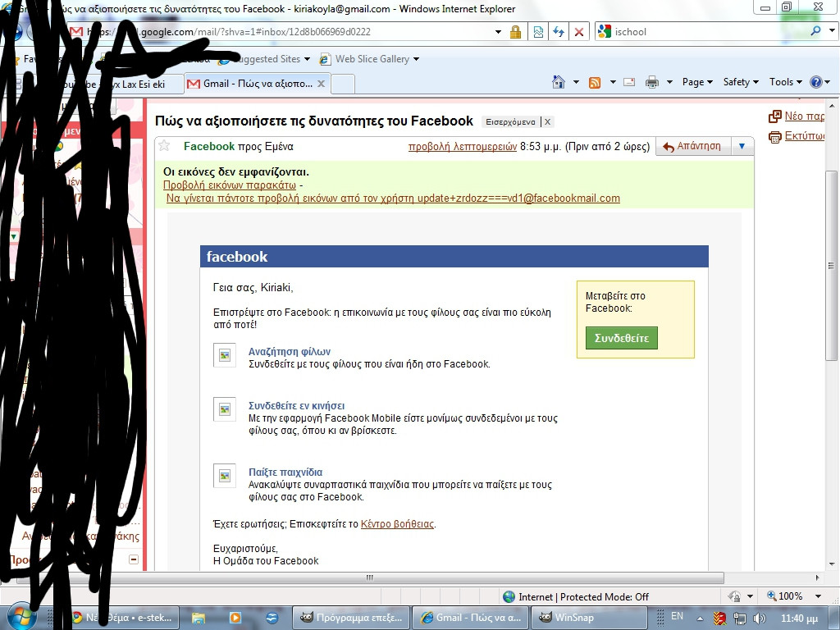Screen dimensions: 840x630
Task: Remove the Εισερχόμενα label with X
Action: click(x=547, y=122)
